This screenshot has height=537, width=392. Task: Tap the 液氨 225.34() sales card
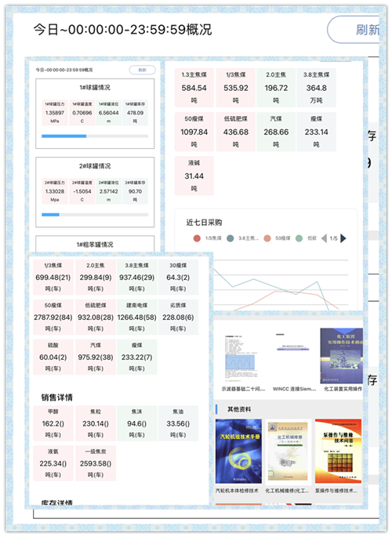53,463
